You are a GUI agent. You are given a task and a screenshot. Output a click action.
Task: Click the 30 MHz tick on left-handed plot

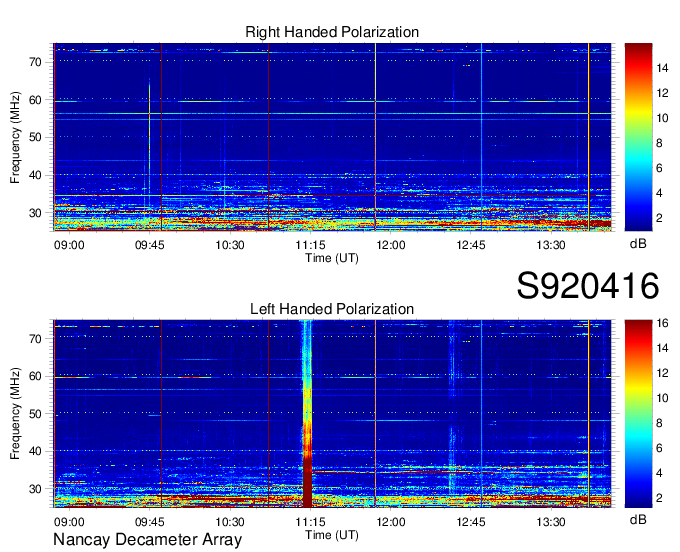click(x=36, y=490)
